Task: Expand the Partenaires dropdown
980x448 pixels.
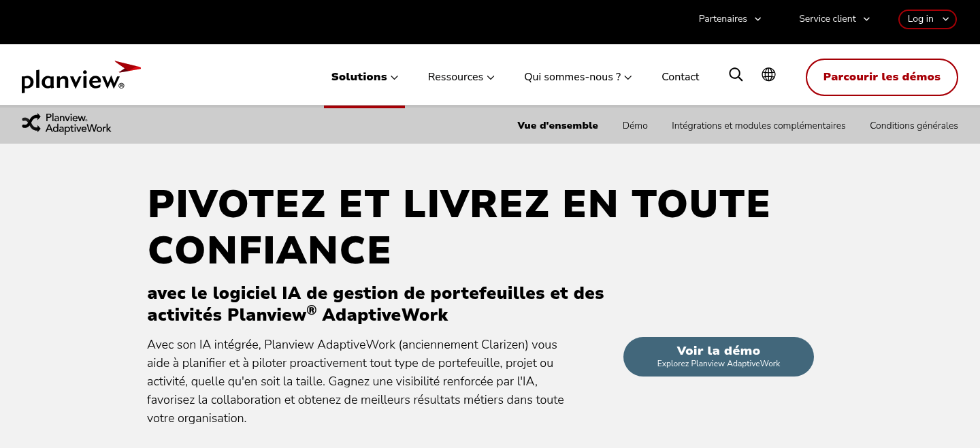Action: click(x=730, y=19)
